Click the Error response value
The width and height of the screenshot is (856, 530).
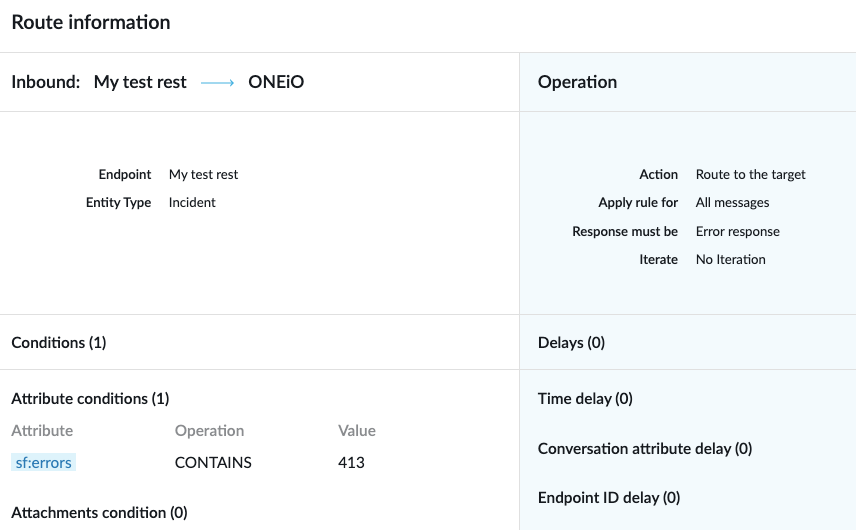coord(738,231)
